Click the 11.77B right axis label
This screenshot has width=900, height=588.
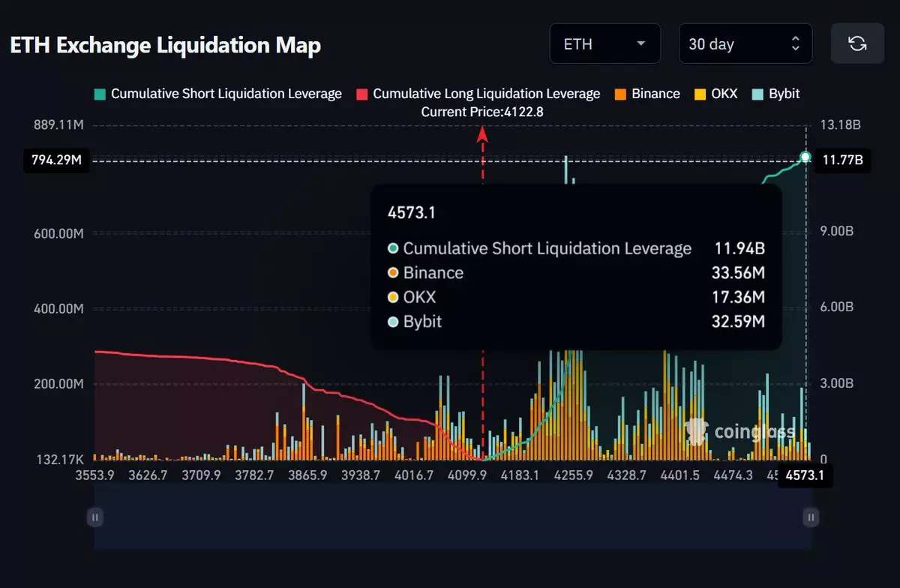(842, 160)
